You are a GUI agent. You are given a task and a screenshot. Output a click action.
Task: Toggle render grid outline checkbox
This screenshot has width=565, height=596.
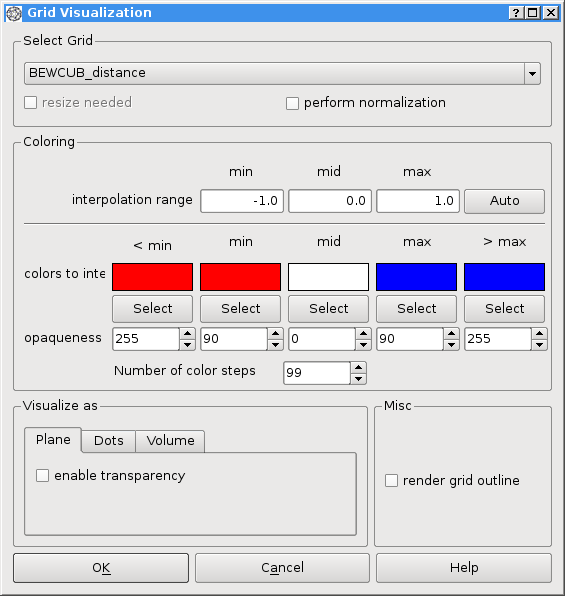391,480
